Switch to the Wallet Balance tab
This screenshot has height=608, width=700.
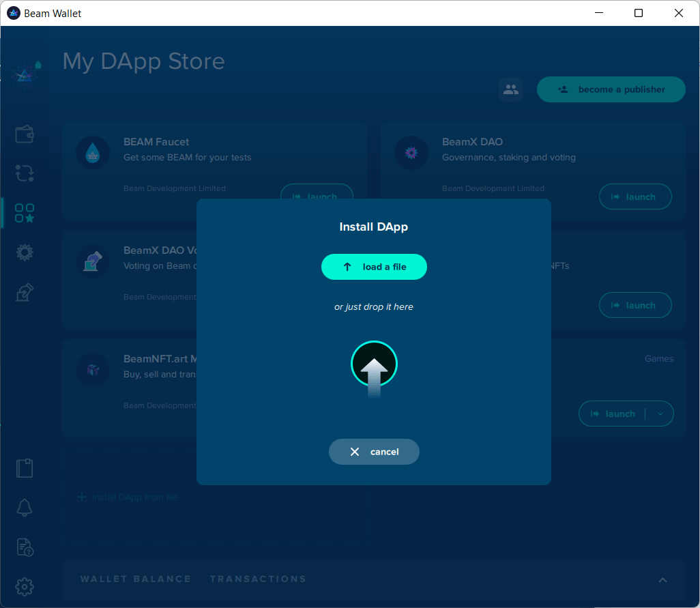[x=136, y=579]
